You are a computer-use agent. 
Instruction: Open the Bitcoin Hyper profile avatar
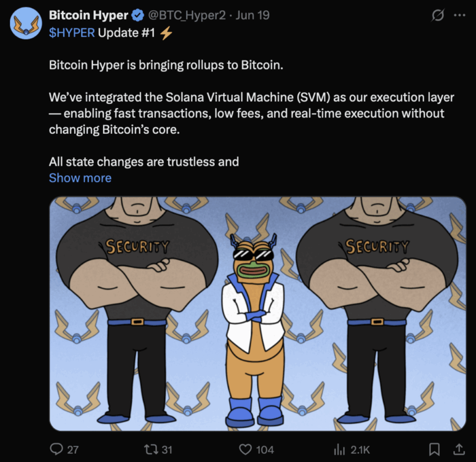[x=26, y=23]
